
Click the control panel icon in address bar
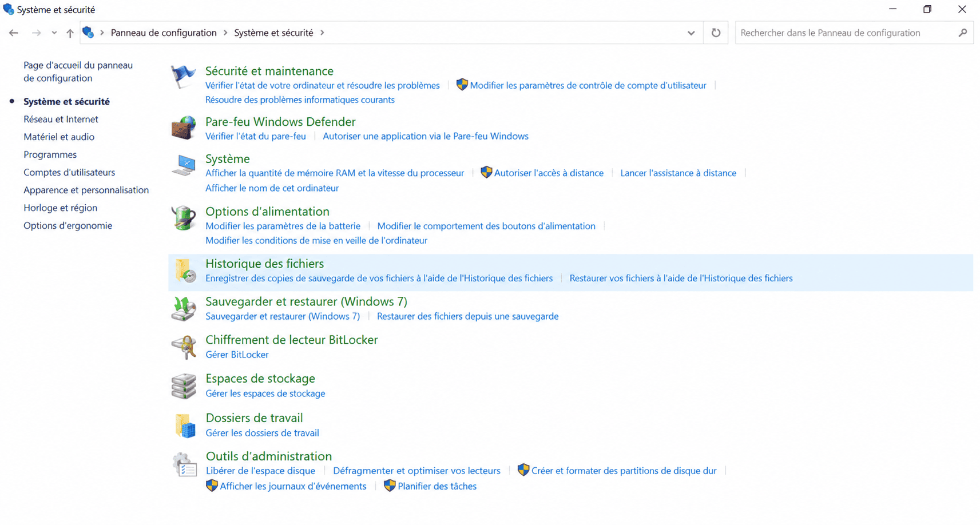pyautogui.click(x=88, y=32)
